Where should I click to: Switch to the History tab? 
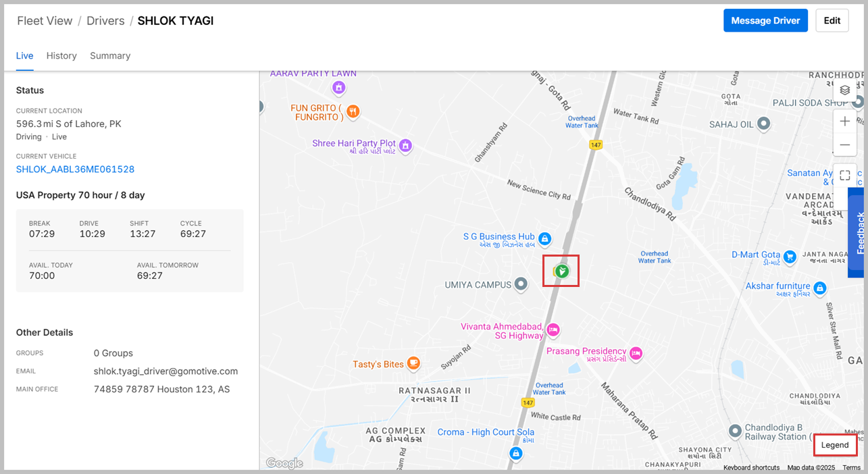[x=61, y=56]
